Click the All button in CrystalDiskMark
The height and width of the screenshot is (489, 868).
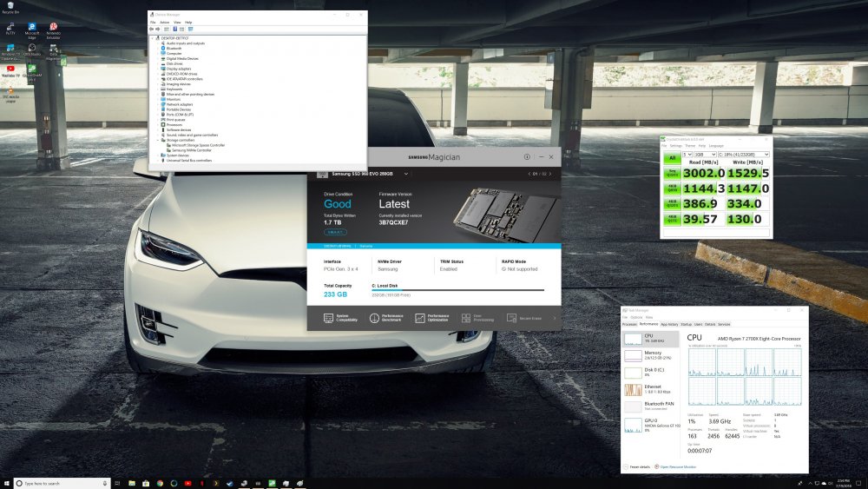point(672,158)
